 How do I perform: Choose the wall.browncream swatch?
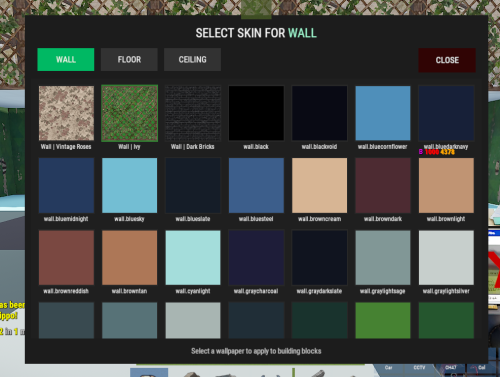pos(320,185)
